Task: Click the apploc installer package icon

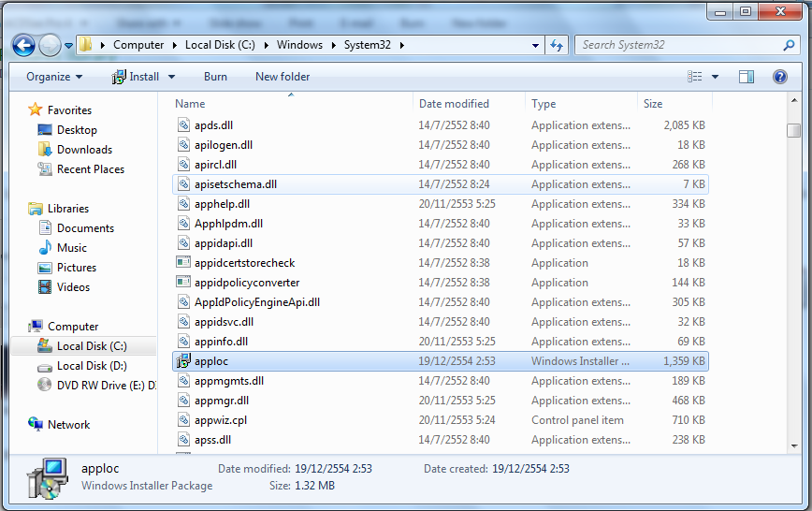Action: (x=183, y=360)
